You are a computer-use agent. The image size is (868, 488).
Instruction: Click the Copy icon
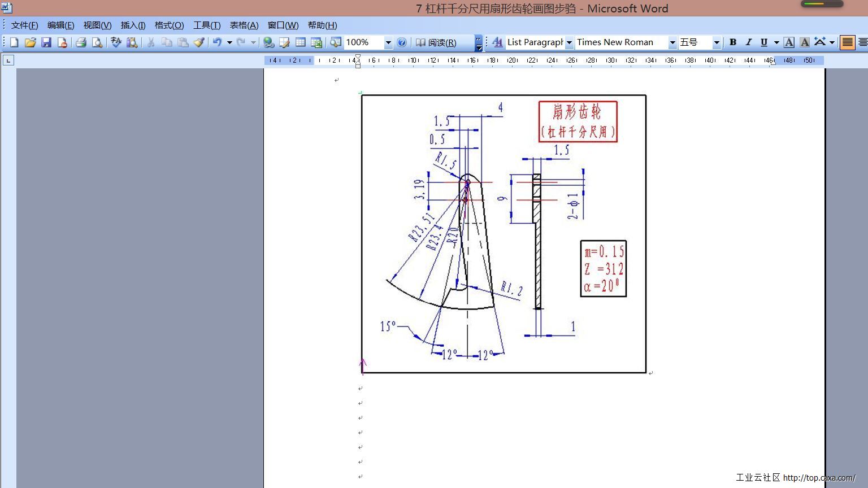(167, 42)
